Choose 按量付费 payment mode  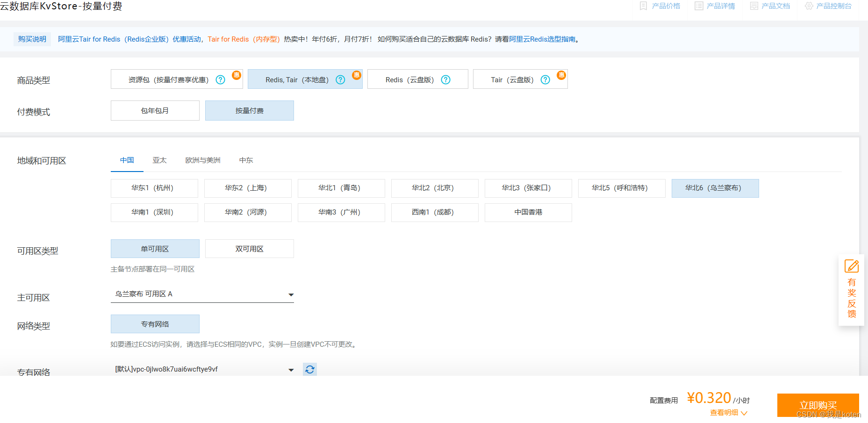point(250,111)
